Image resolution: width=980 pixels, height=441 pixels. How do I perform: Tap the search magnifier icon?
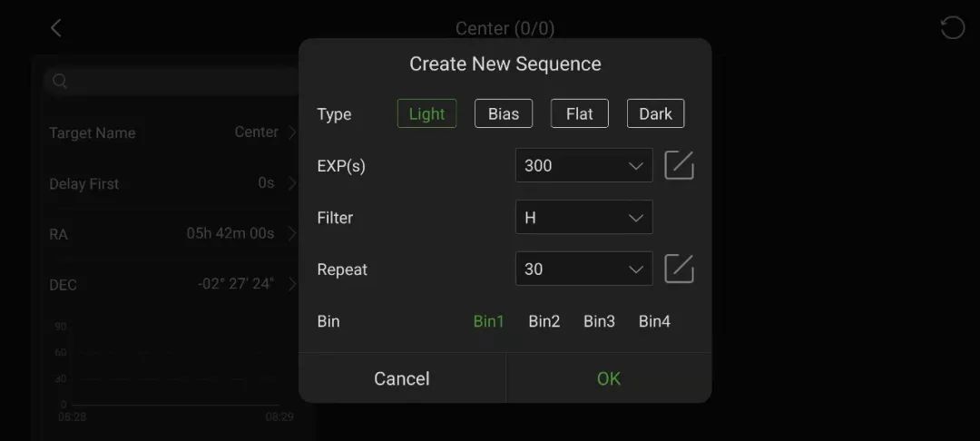tap(60, 82)
